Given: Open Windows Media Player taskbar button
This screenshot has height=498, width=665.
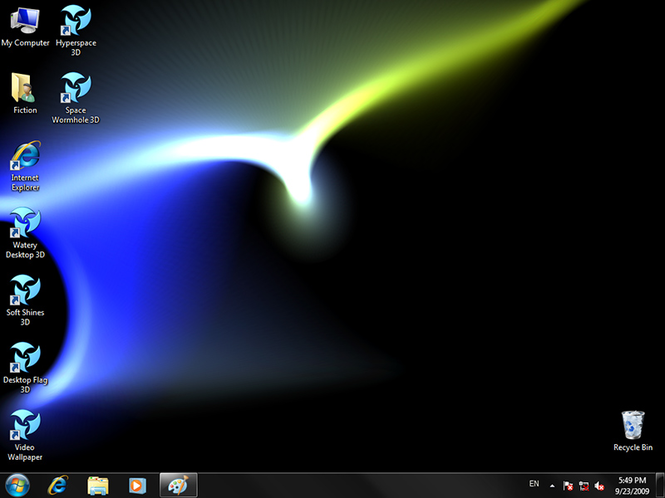Looking at the screenshot, I should 137,485.
